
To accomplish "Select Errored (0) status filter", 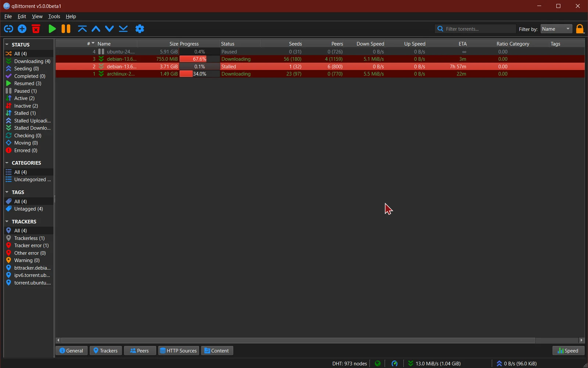I will pos(28,151).
